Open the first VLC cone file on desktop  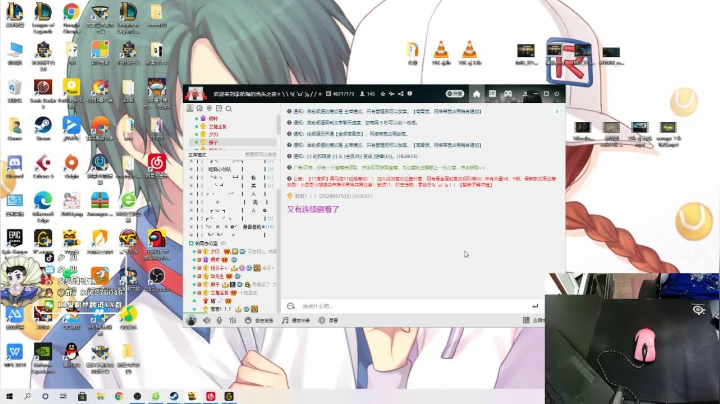point(441,53)
